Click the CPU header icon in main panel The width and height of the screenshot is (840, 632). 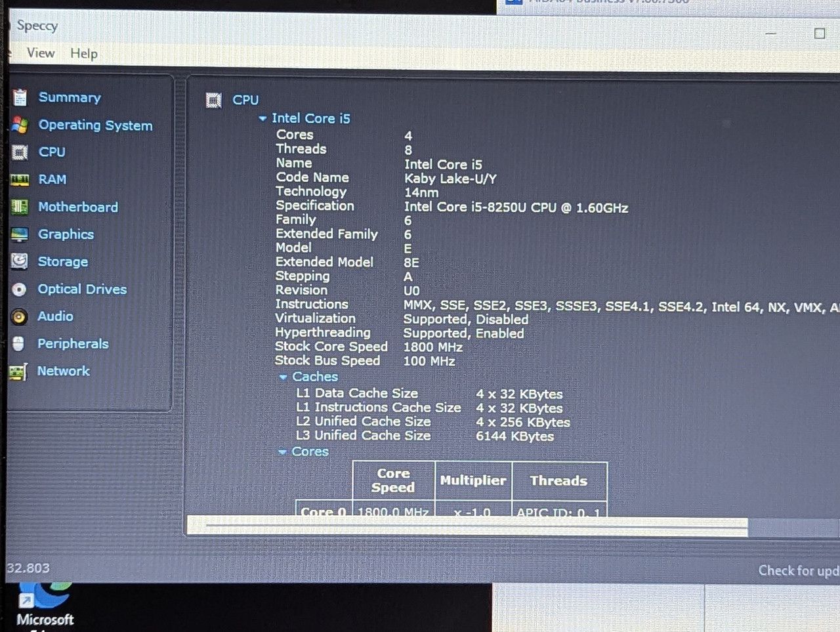214,100
